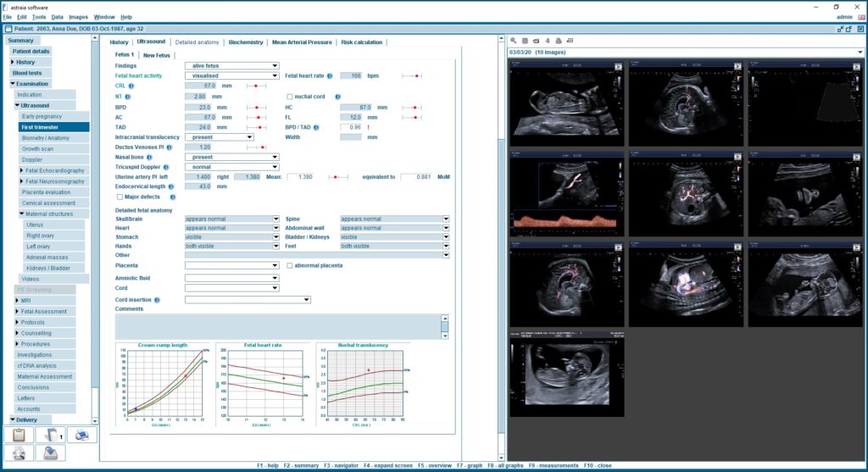The image size is (868, 472).
Task: Switch to the Biochemistry tab
Action: (x=246, y=42)
